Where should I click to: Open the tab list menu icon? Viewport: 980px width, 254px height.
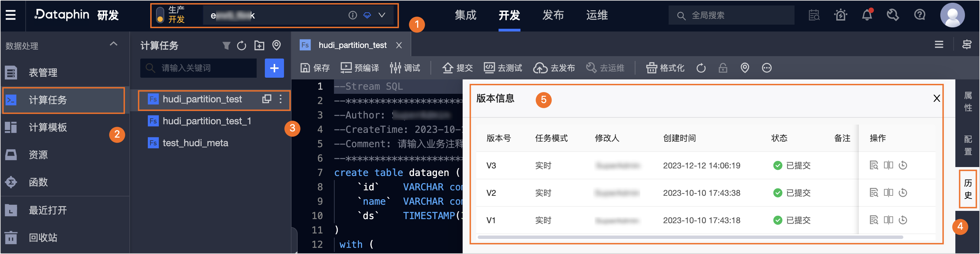(x=939, y=45)
